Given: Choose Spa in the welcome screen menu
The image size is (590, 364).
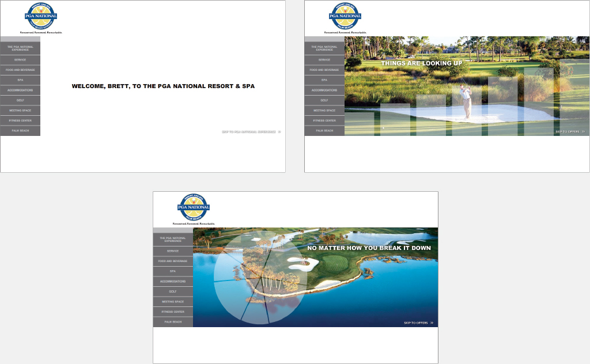Looking at the screenshot, I should click(x=20, y=80).
